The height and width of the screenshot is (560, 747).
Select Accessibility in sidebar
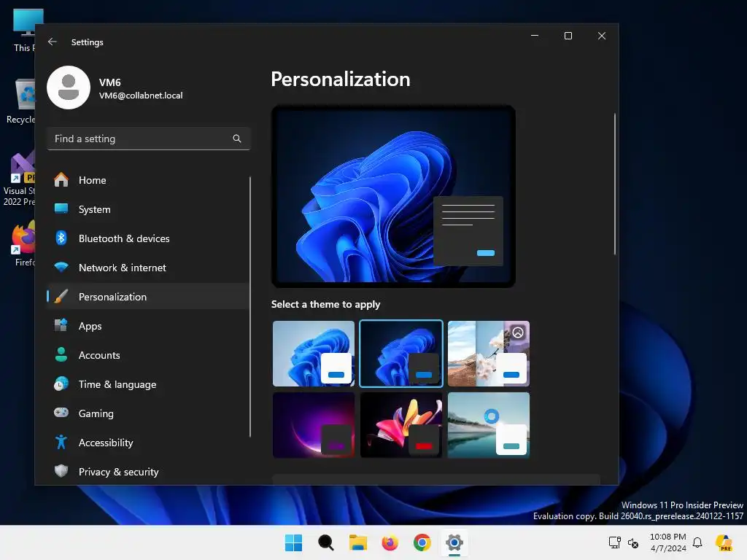pos(148,443)
